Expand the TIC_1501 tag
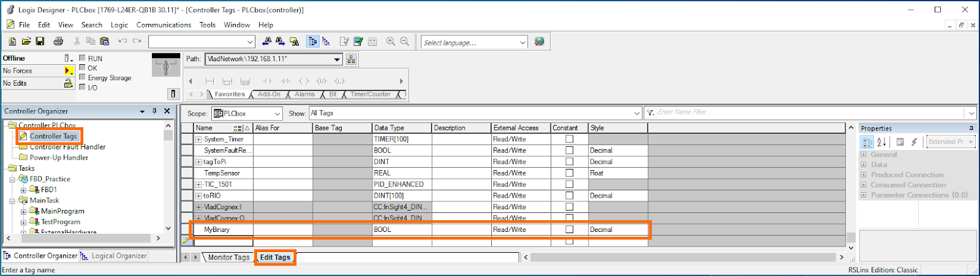This screenshot has width=980, height=276. coord(198,185)
